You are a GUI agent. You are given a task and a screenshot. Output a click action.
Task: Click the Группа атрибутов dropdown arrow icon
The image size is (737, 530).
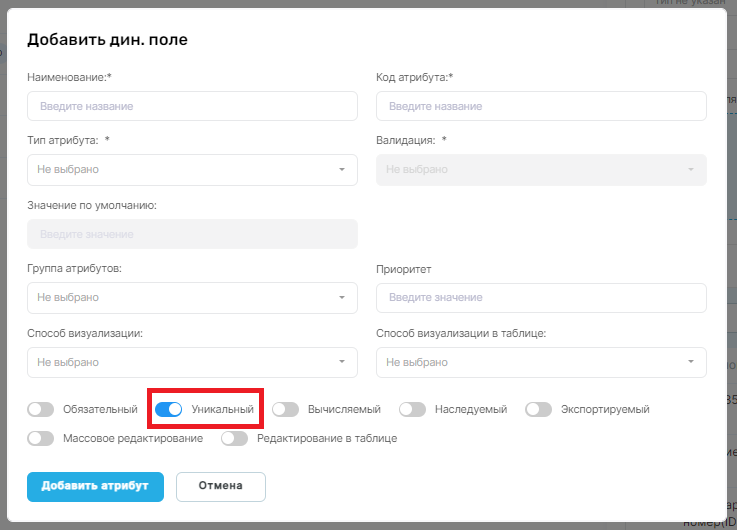[342, 297]
